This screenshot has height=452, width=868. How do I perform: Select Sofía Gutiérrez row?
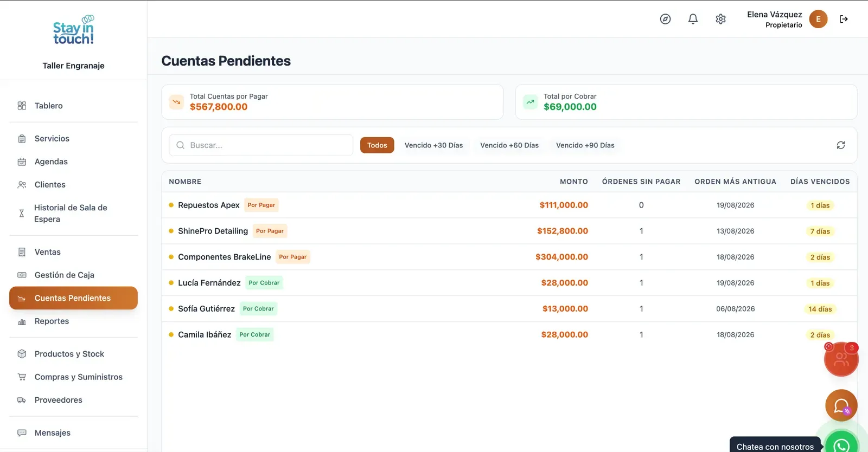pos(509,309)
